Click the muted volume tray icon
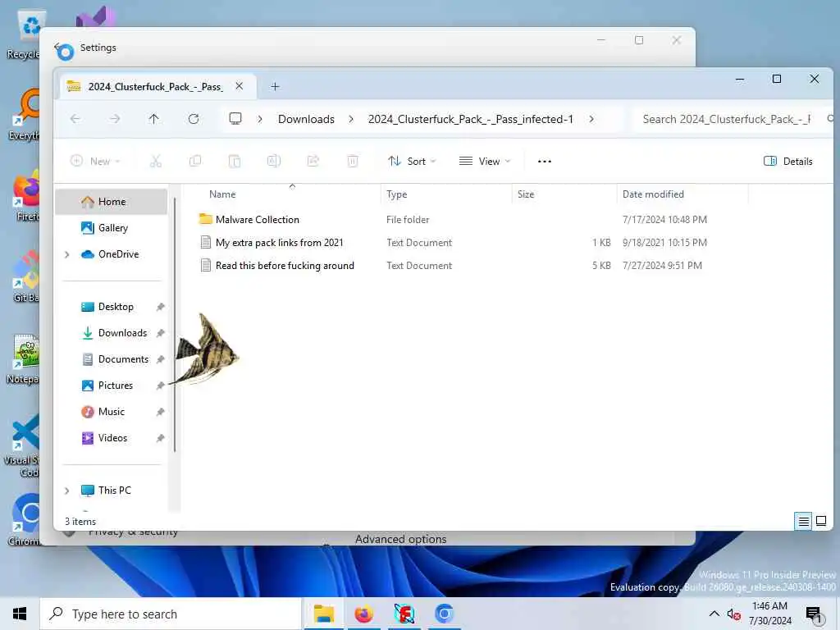Image resolution: width=840 pixels, height=630 pixels. coord(733,614)
